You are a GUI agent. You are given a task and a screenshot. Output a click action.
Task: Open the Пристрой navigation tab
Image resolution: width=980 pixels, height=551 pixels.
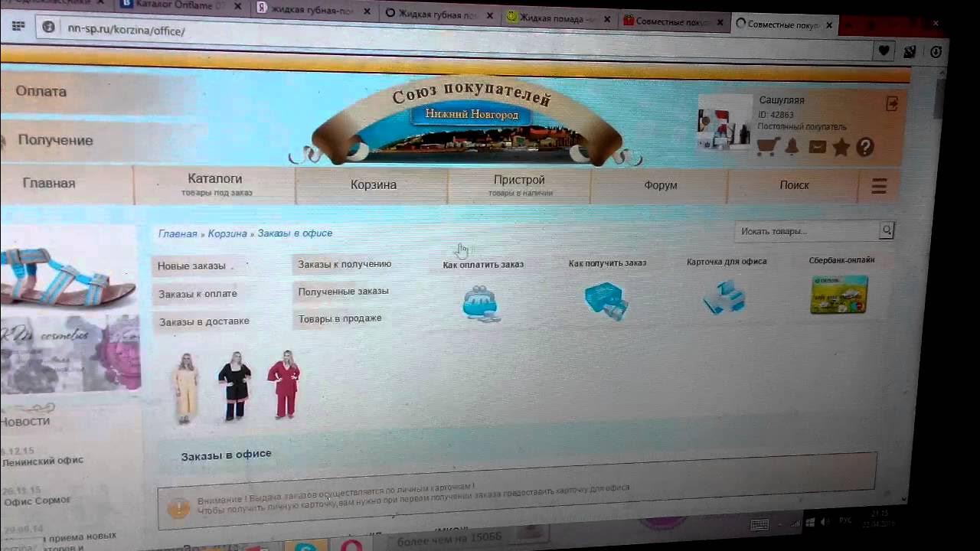(x=519, y=185)
